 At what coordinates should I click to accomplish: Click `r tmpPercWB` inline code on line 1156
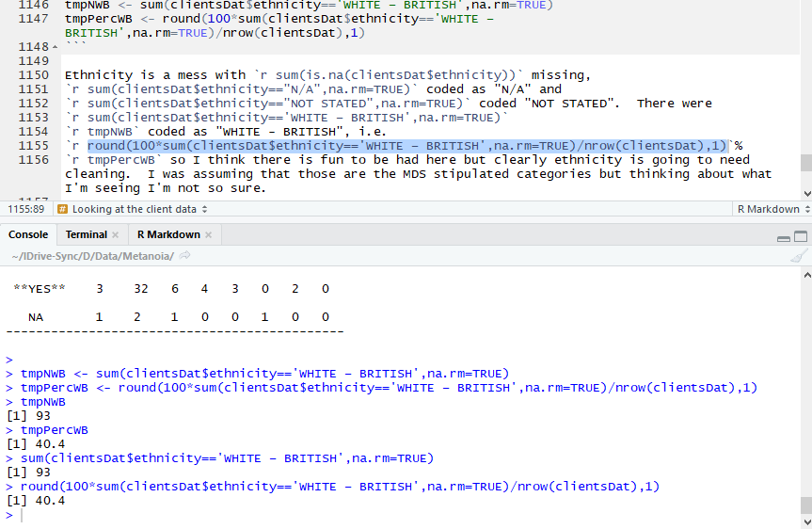coord(114,160)
